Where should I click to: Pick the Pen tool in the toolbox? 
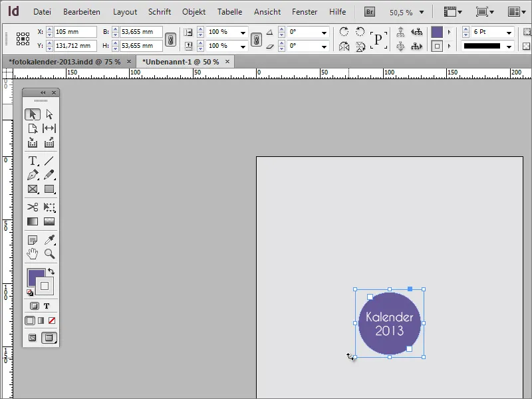pyautogui.click(x=32, y=175)
